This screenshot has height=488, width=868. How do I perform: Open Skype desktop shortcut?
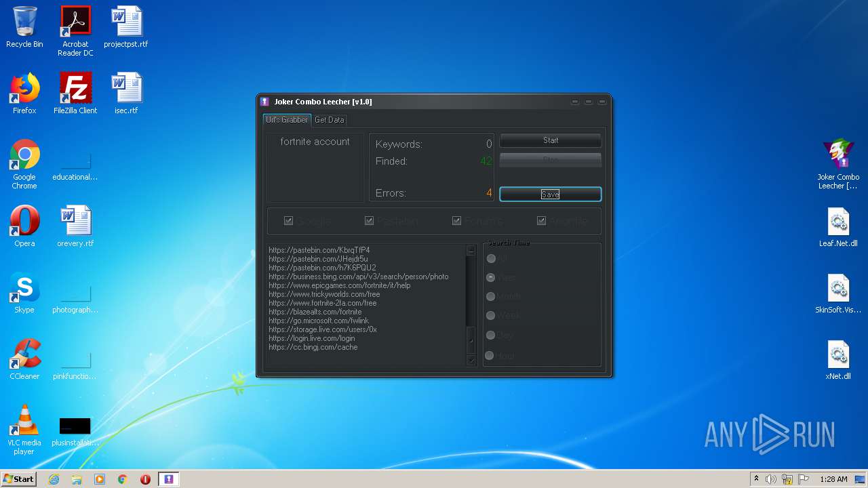(x=24, y=293)
